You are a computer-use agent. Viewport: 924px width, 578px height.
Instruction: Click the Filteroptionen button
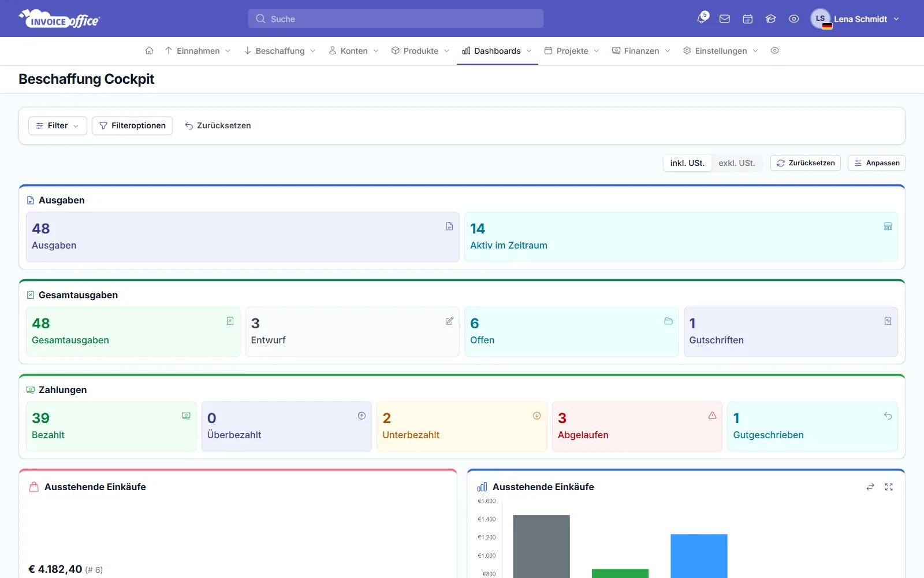pyautogui.click(x=132, y=125)
